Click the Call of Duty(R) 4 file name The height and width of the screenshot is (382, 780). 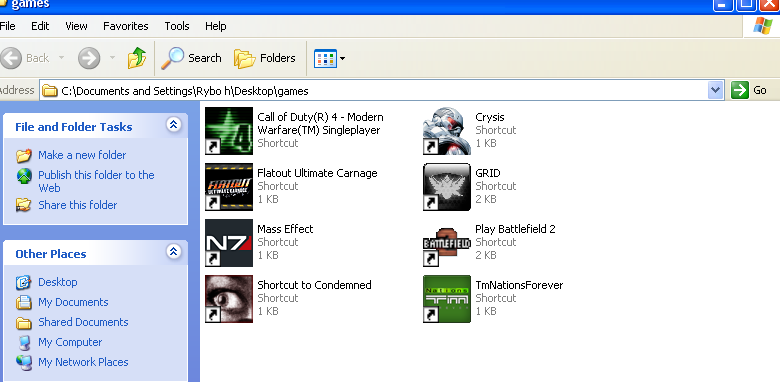pos(320,123)
